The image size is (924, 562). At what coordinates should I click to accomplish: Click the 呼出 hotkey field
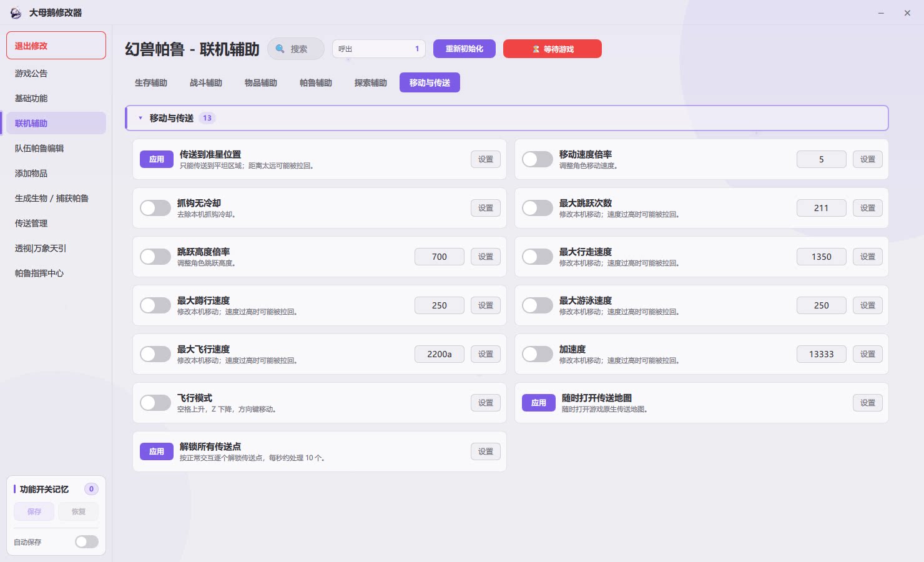pyautogui.click(x=379, y=49)
